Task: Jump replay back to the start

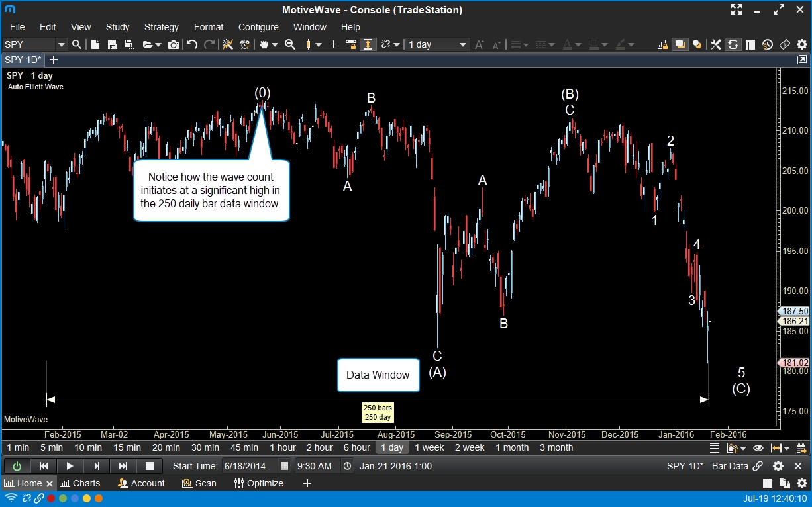Action: pos(43,466)
